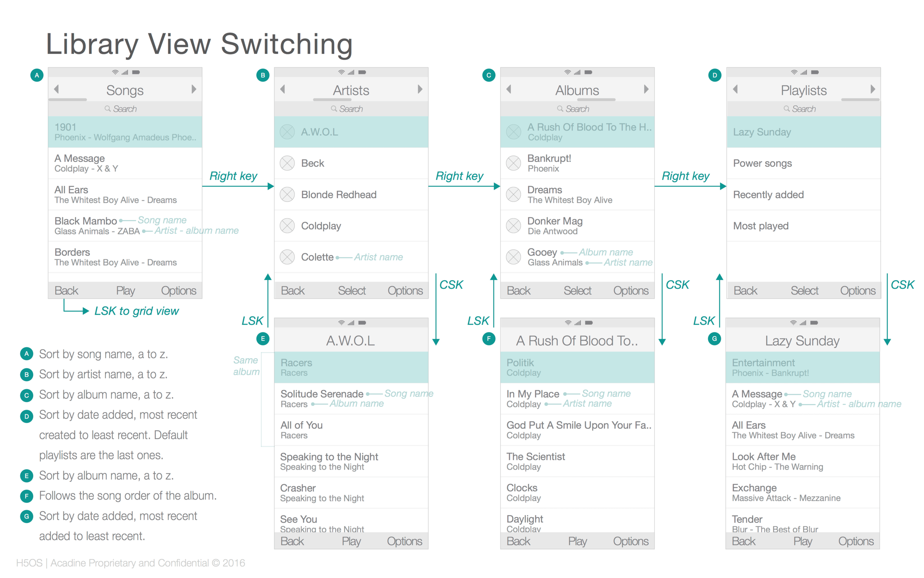
Task: Click the artist thumbnail beside Coldplay
Action: point(287,226)
